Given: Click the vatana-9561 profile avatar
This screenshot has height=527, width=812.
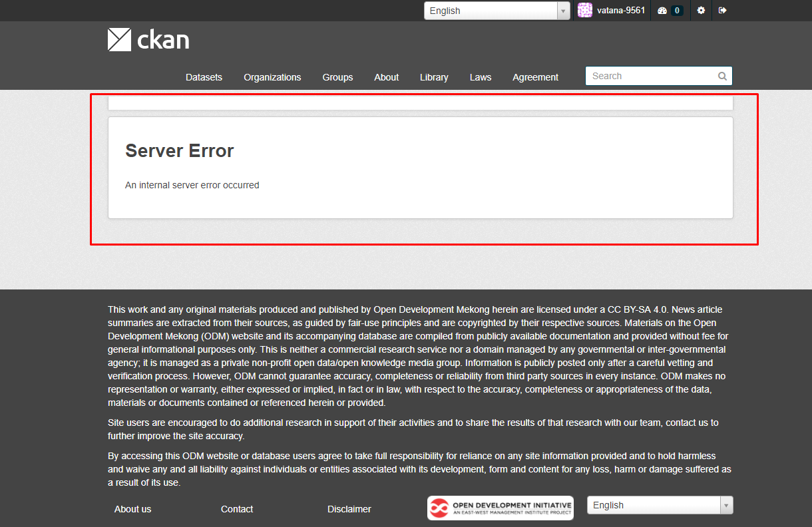Looking at the screenshot, I should 584,10.
